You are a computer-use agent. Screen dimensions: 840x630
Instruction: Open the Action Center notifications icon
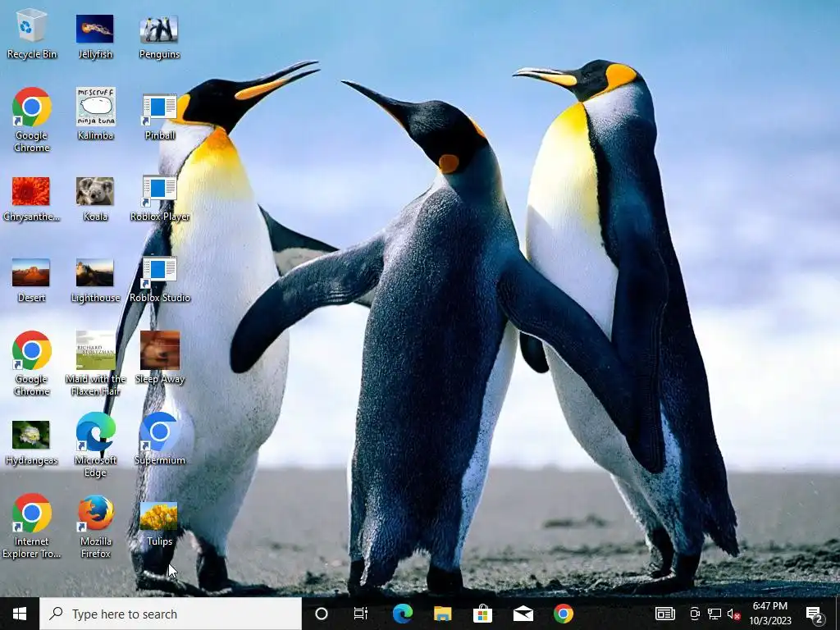click(815, 614)
